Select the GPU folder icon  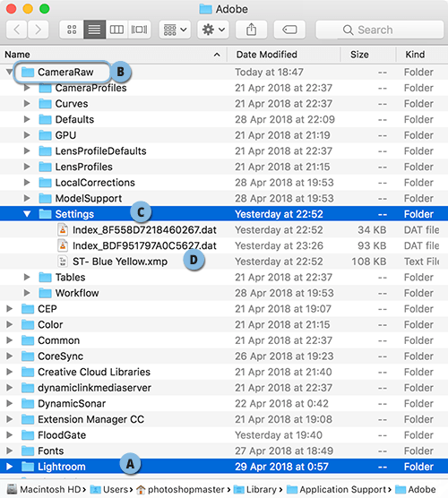tap(45, 135)
